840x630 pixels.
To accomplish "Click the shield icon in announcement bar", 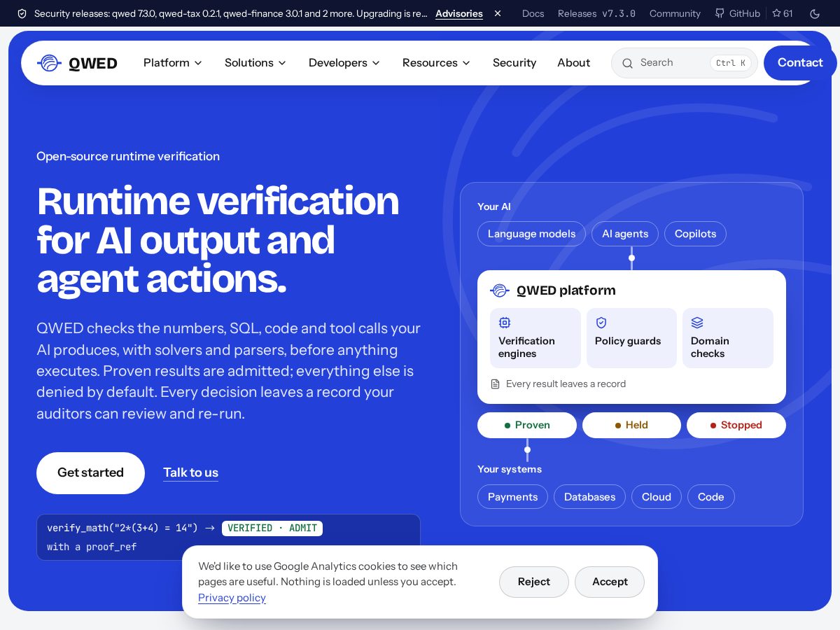I will tap(22, 13).
